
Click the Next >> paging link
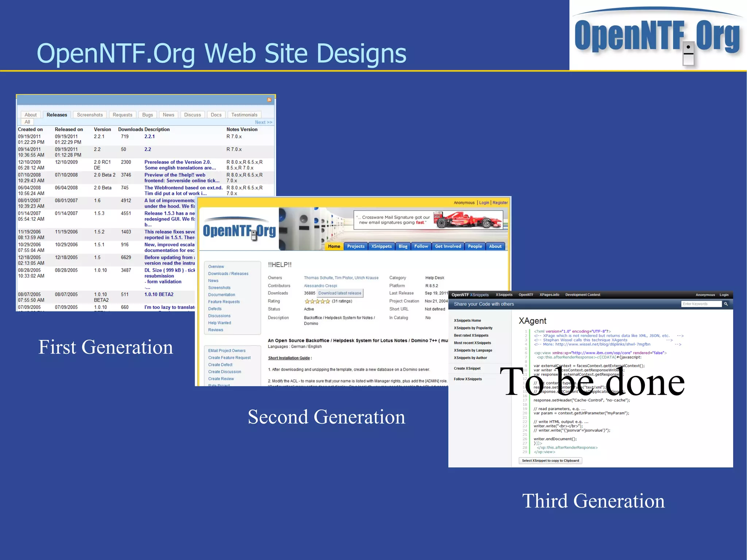pos(263,122)
